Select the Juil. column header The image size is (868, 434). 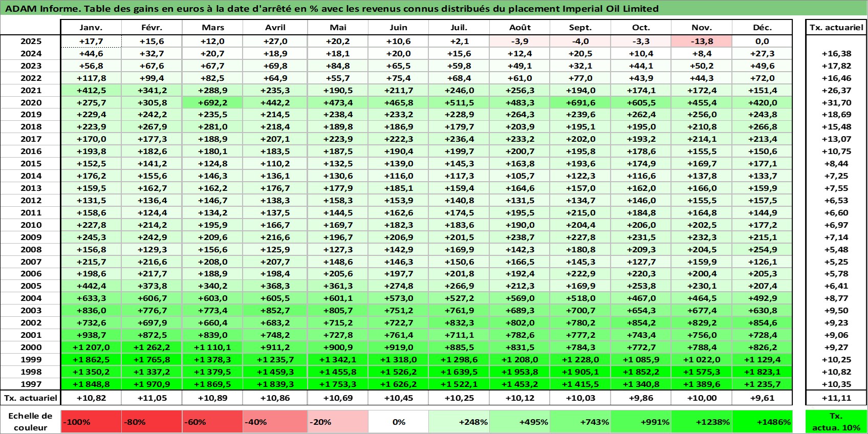pos(459,28)
